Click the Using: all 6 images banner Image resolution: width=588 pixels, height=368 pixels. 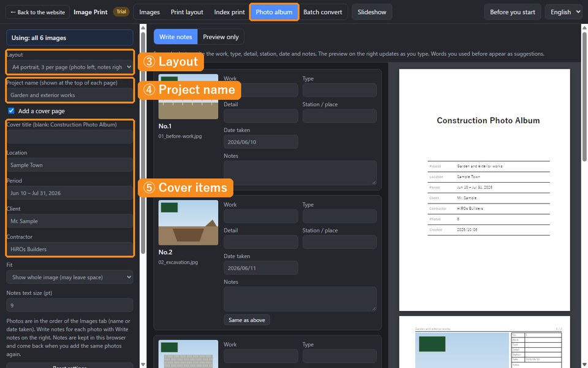(70, 37)
